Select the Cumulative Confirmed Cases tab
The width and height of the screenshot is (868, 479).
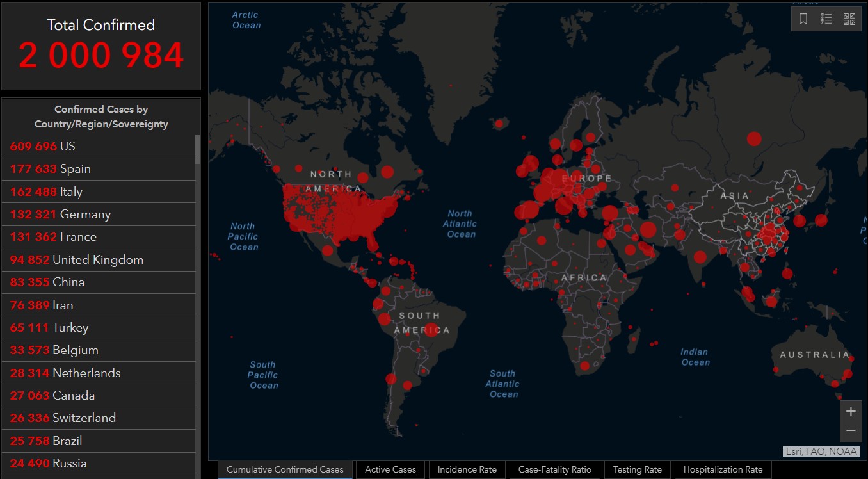coord(285,469)
